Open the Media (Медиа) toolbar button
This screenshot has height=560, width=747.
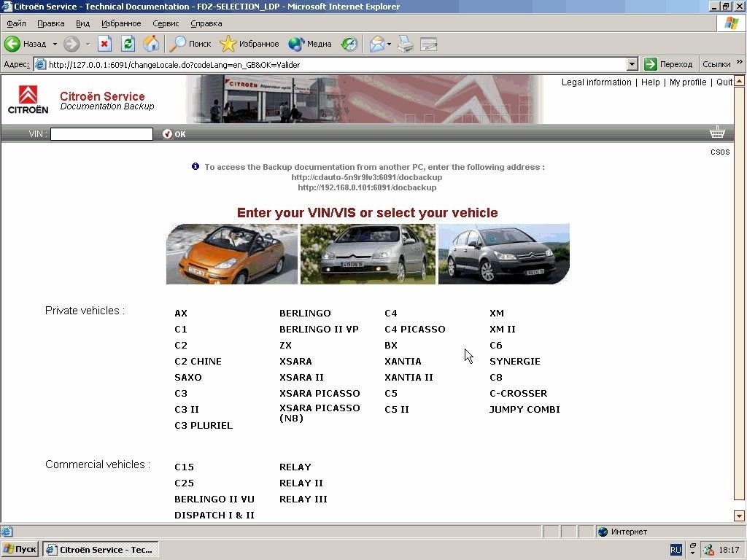point(309,44)
